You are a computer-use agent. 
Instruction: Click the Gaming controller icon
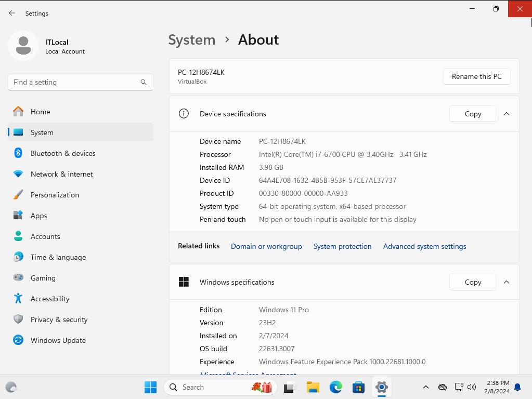[x=18, y=277]
